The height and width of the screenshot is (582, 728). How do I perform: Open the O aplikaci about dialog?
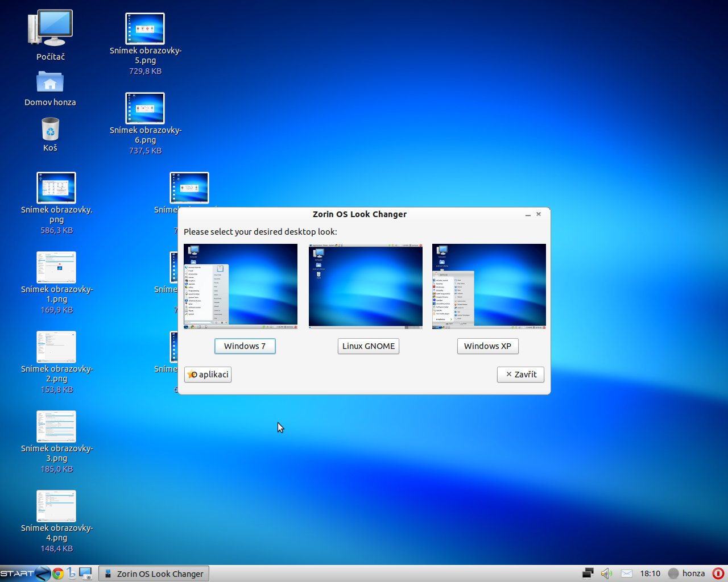[x=208, y=375]
